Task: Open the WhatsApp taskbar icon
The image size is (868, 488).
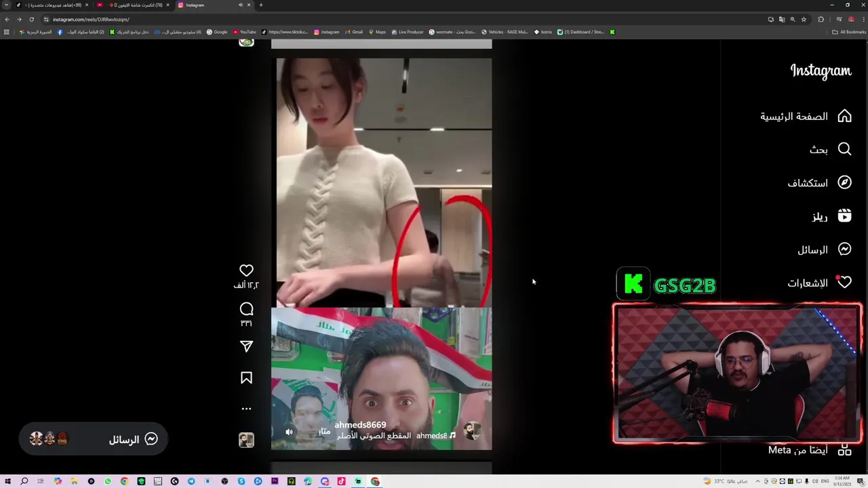Action: pos(108,481)
